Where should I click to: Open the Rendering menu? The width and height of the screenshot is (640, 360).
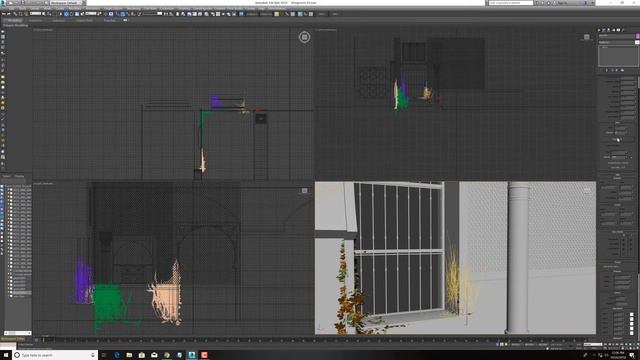(x=133, y=9)
